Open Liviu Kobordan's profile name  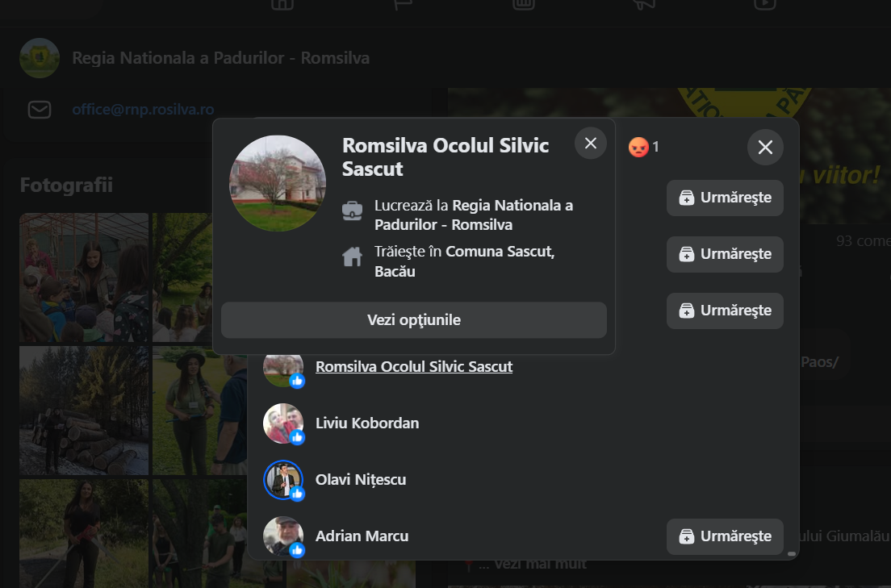pyautogui.click(x=366, y=423)
